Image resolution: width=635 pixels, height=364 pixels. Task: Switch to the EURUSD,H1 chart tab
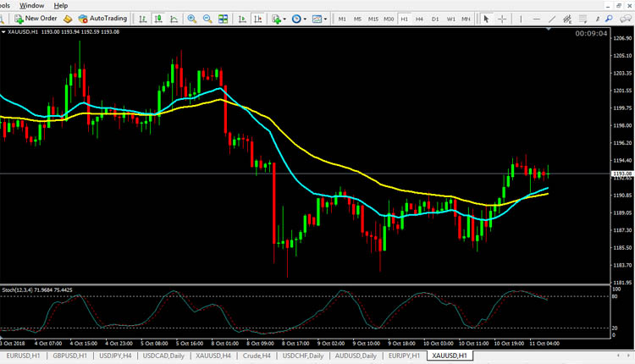tap(23, 356)
